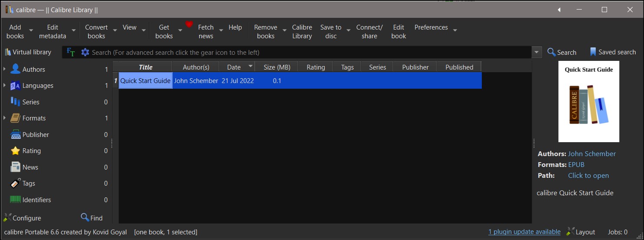Open John Schember link in details panel
Screen dimensions: 644x240
point(592,153)
